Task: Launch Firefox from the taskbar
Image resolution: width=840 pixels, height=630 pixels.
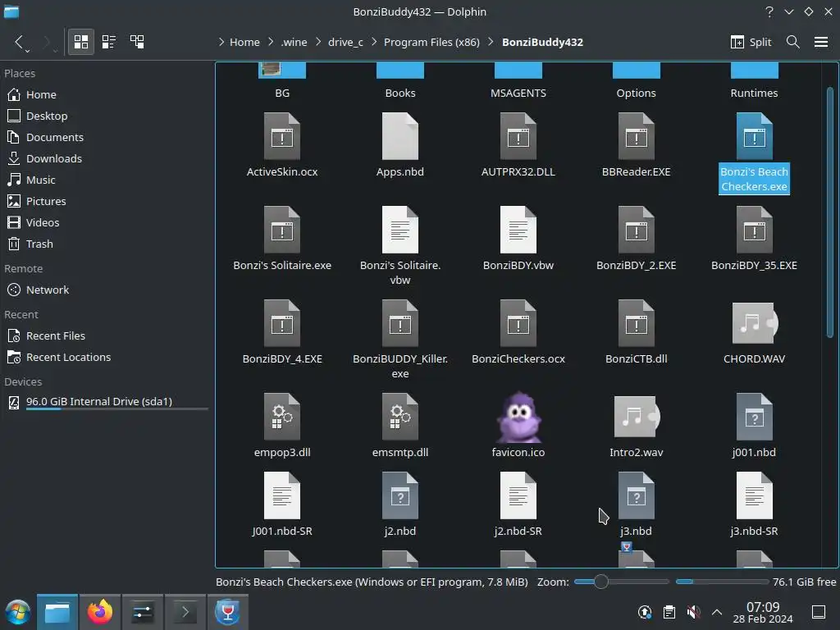Action: click(100, 612)
